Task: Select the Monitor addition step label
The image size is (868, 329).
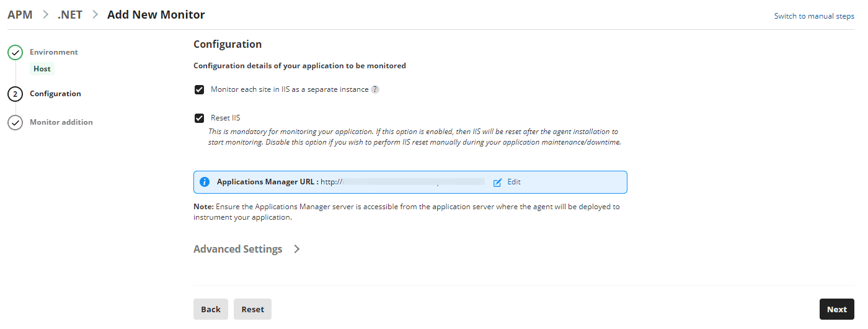Action: click(x=61, y=122)
